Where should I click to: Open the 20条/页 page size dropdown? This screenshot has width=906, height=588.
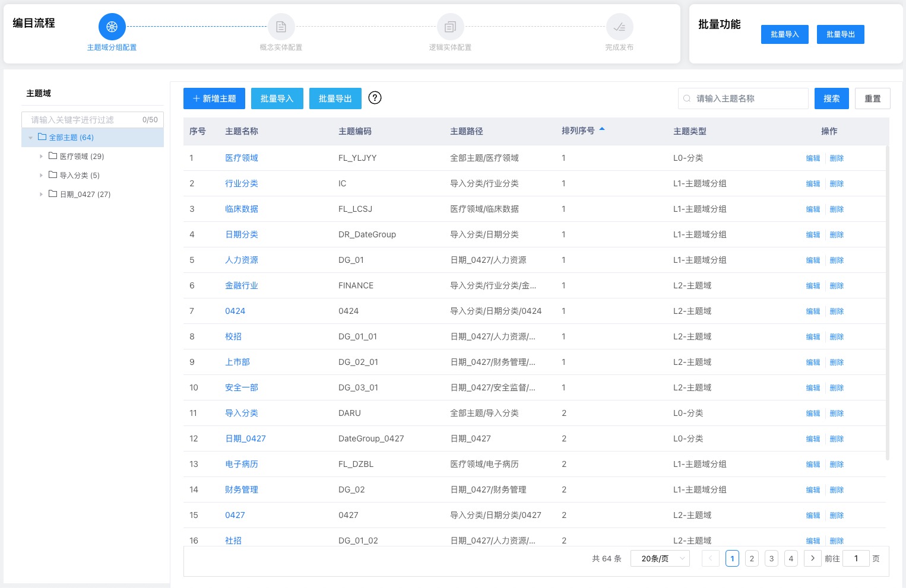pyautogui.click(x=660, y=558)
